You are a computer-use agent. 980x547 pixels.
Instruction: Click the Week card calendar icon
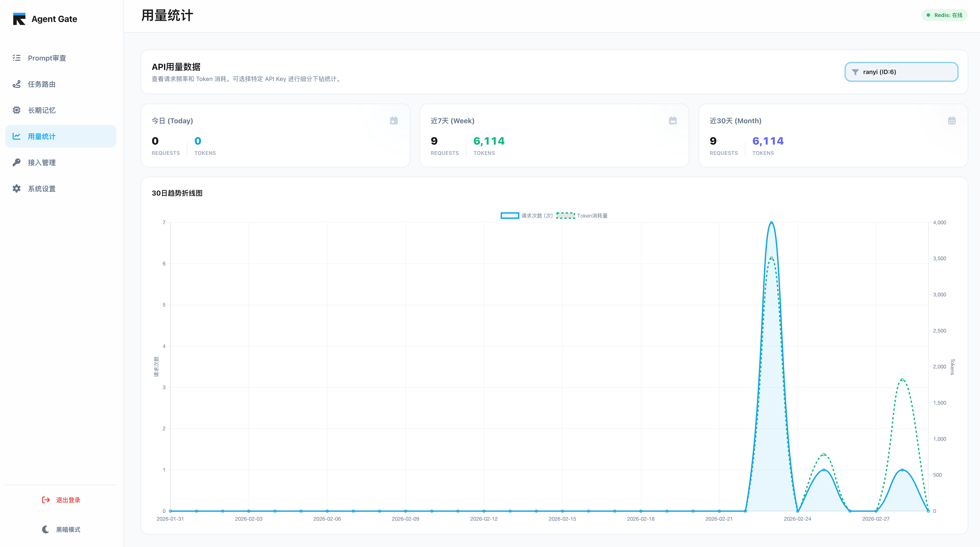pos(673,120)
